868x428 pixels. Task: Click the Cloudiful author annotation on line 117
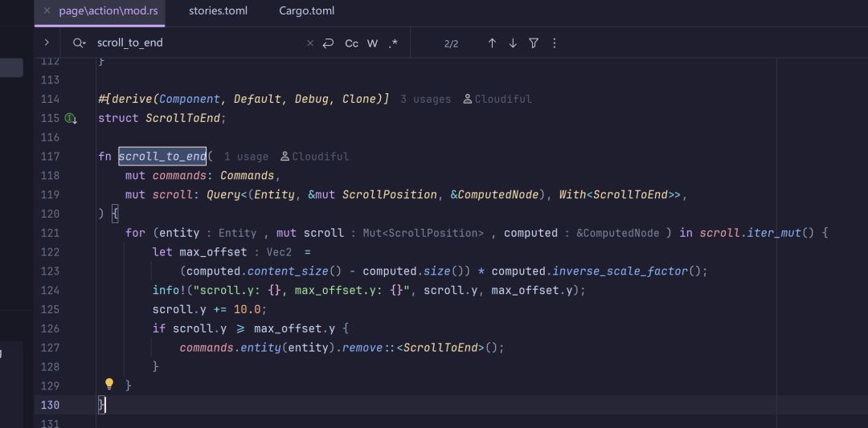tap(314, 157)
